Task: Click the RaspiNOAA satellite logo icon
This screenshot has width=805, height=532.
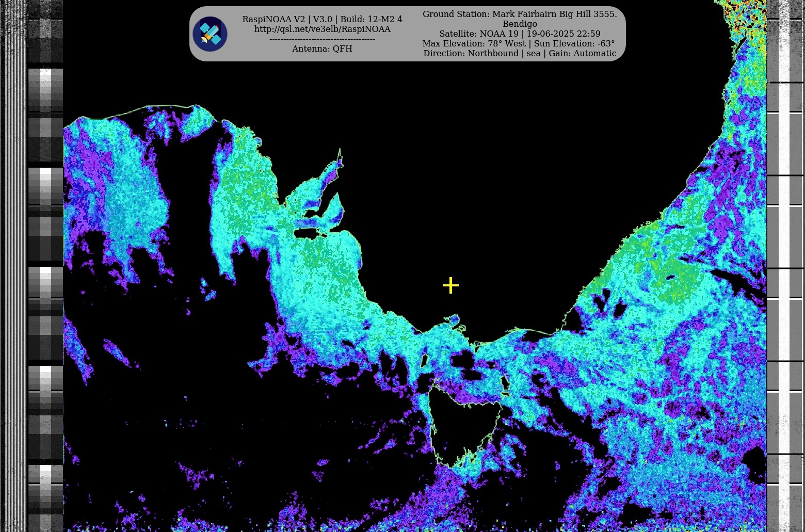Action: 210,34
